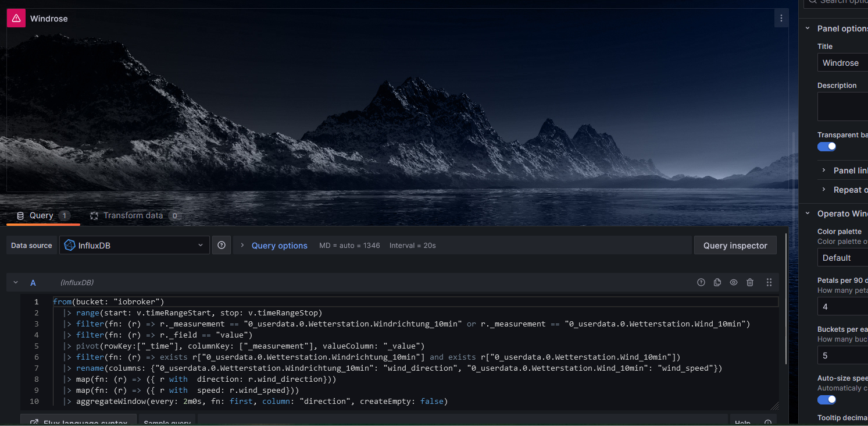868x426 pixels.
Task: Click the InfluxDB data source logo icon
Action: pyautogui.click(x=70, y=246)
